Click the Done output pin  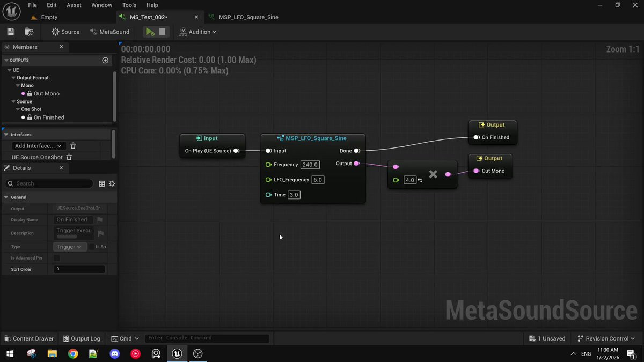(357, 151)
